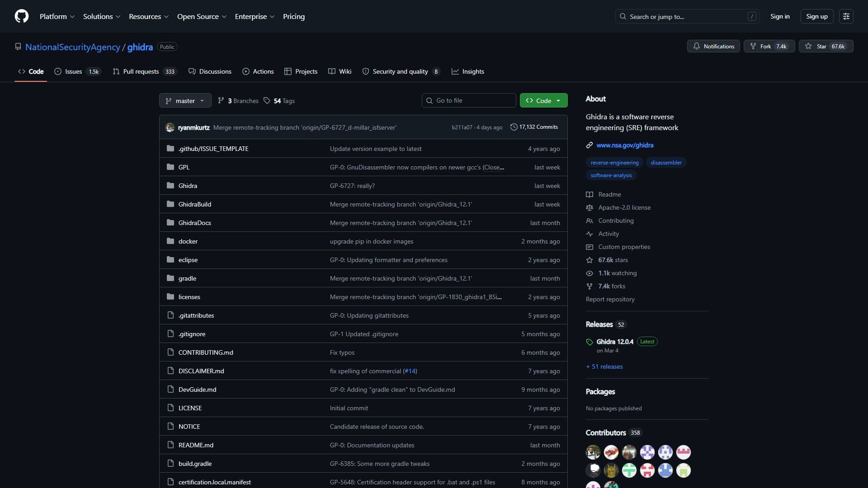Click the history clock icon beside 17,132 Commits

[514, 127]
